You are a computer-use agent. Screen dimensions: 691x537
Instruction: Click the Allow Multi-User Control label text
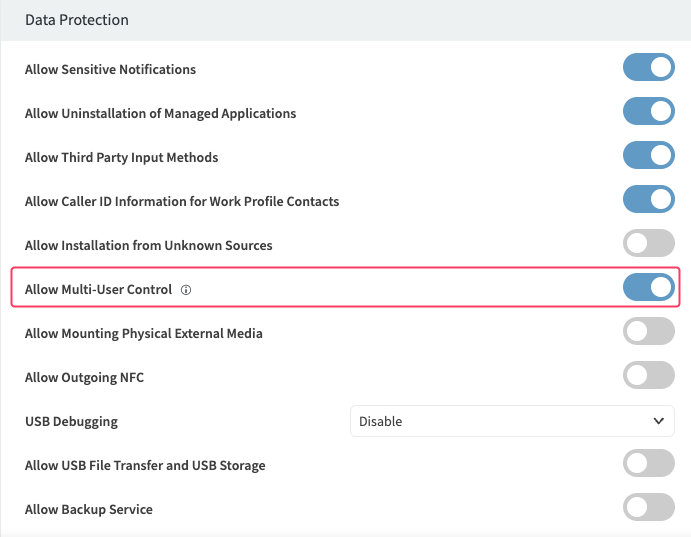tap(98, 290)
